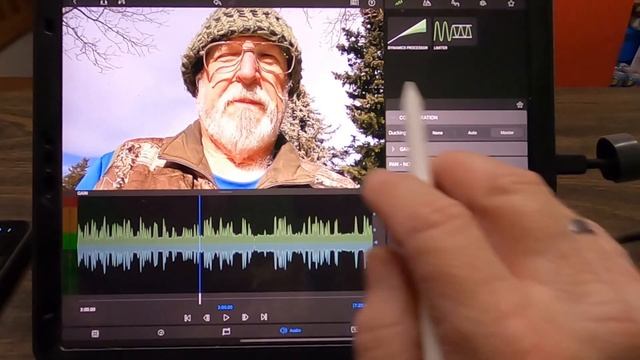Select the Audio editor tab

(291, 330)
